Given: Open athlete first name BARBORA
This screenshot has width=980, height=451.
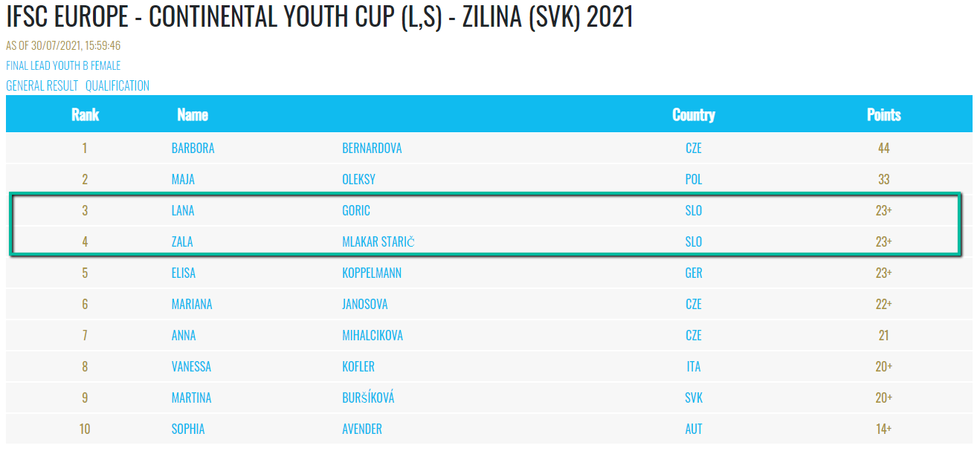Looking at the screenshot, I should click(193, 148).
